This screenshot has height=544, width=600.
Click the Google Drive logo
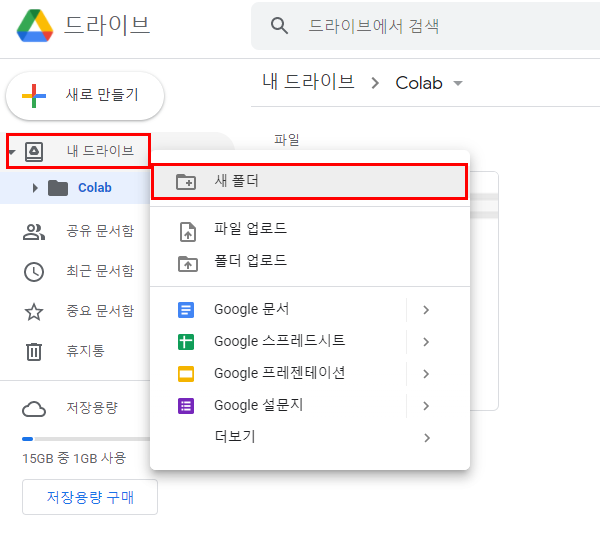coord(35,26)
